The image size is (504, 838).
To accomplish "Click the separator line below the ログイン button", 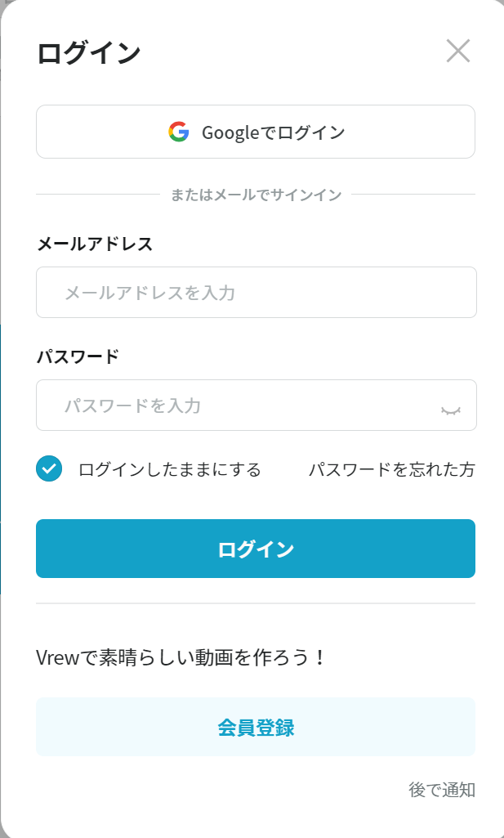I will (x=256, y=603).
